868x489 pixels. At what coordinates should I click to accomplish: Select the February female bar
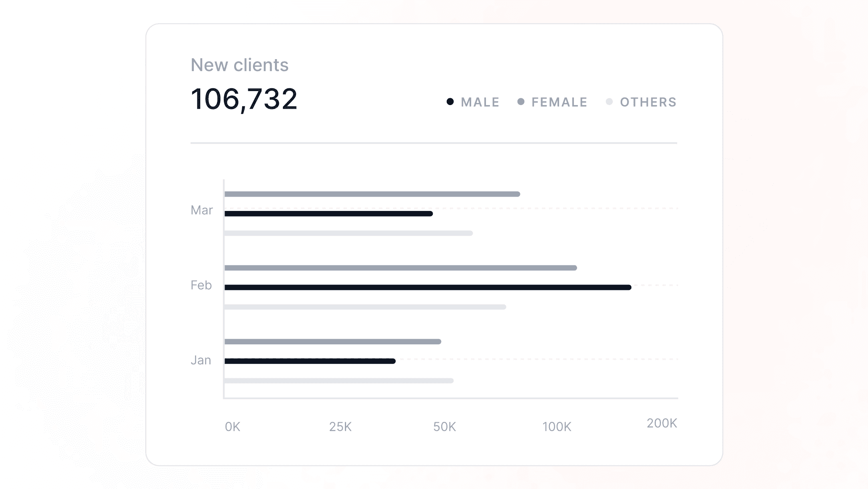[400, 268]
